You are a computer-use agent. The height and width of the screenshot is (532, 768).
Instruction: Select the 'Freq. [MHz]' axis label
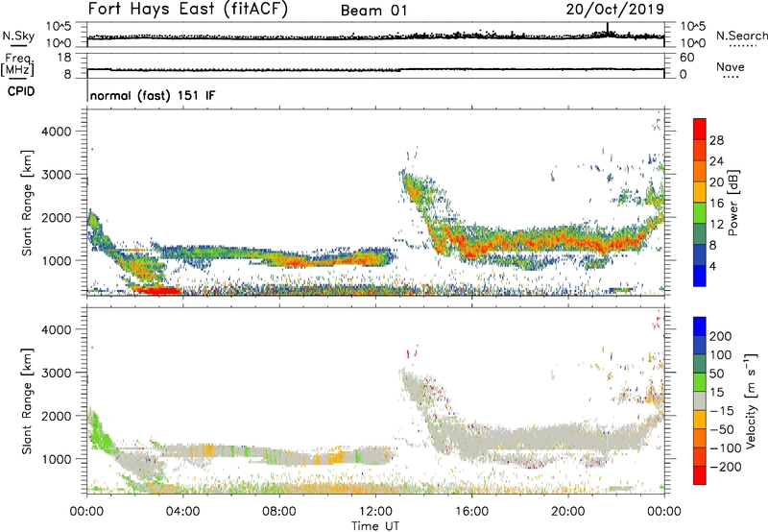[x=17, y=65]
